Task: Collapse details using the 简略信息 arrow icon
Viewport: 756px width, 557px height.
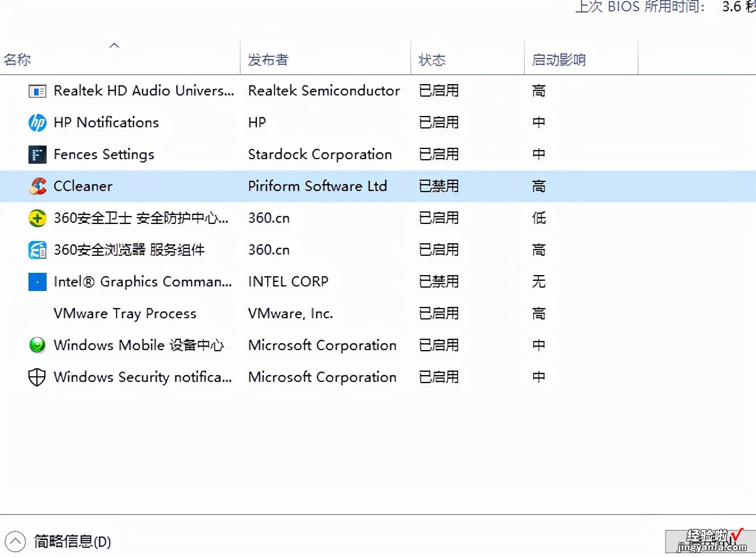Action: 15,541
